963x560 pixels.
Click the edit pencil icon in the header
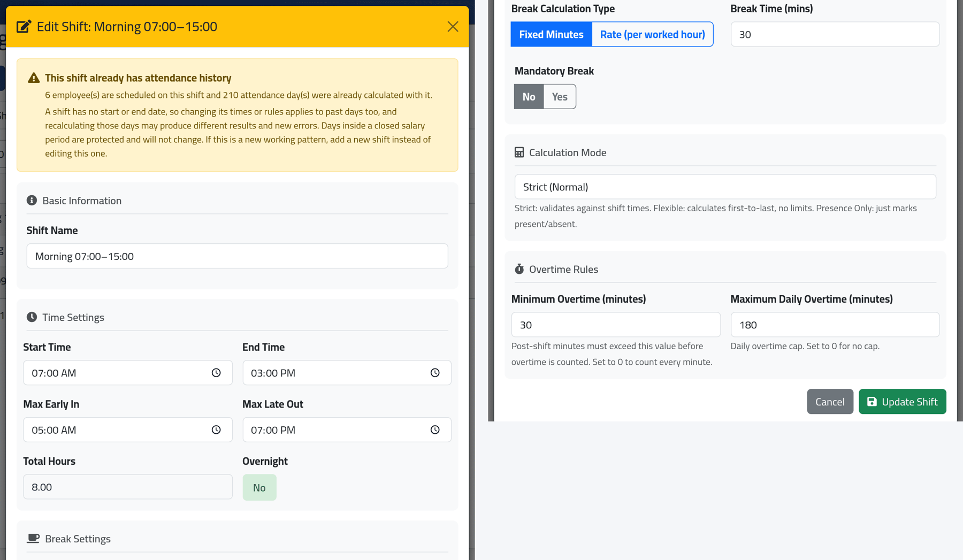pyautogui.click(x=24, y=27)
